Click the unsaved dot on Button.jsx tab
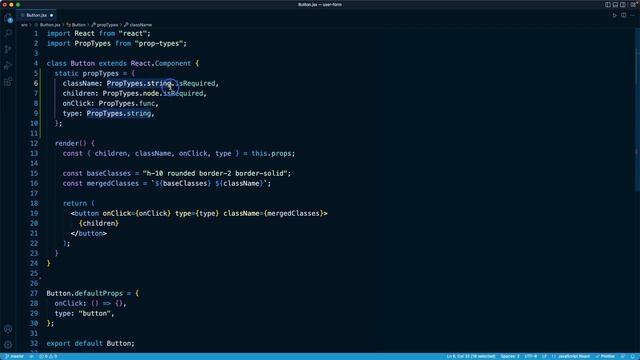The image size is (640, 360). tap(51, 15)
